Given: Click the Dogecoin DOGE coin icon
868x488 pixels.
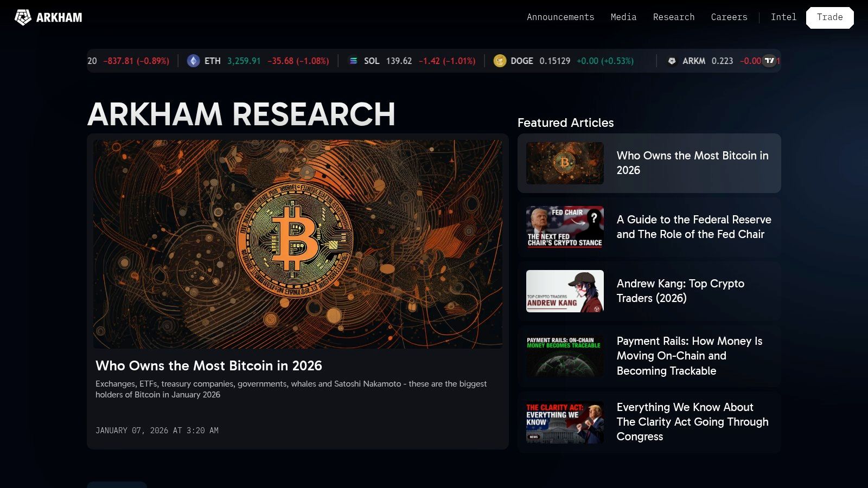Looking at the screenshot, I should point(500,61).
